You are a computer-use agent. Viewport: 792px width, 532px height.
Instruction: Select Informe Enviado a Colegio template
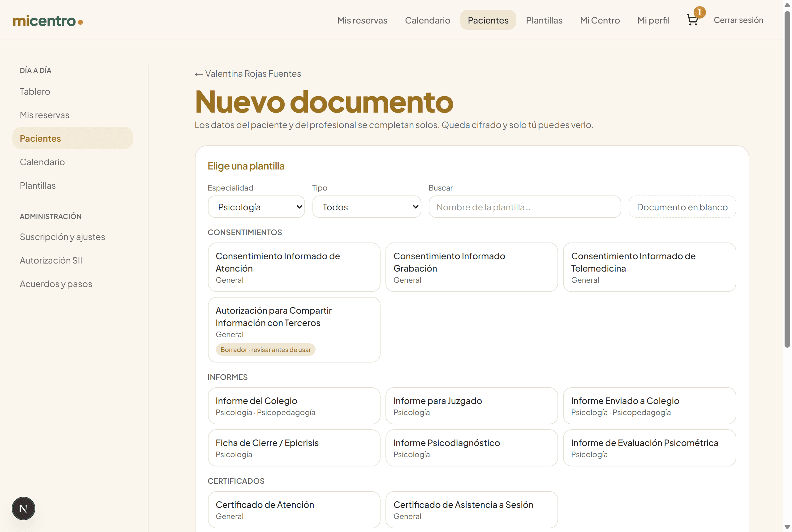click(649, 405)
